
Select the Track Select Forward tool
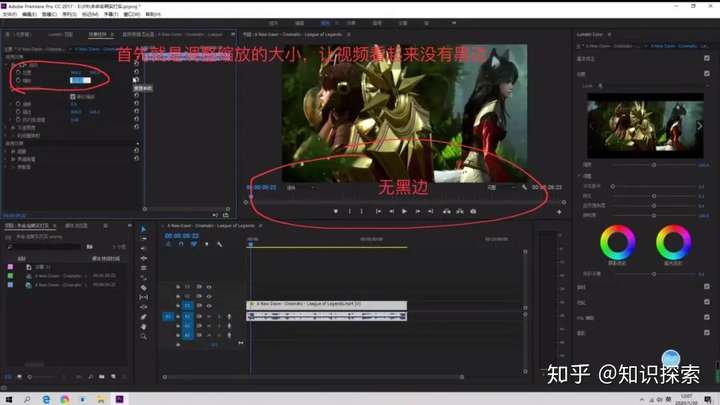point(143,239)
